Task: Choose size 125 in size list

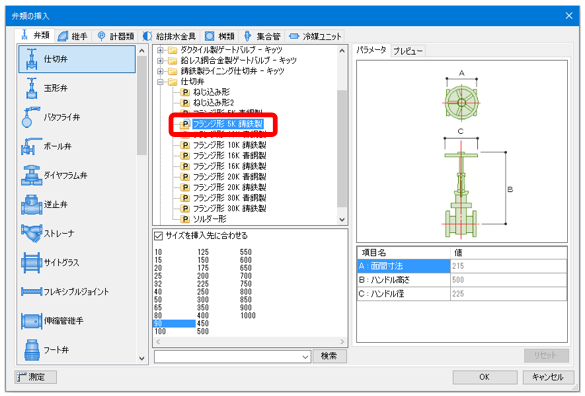Action: point(203,252)
